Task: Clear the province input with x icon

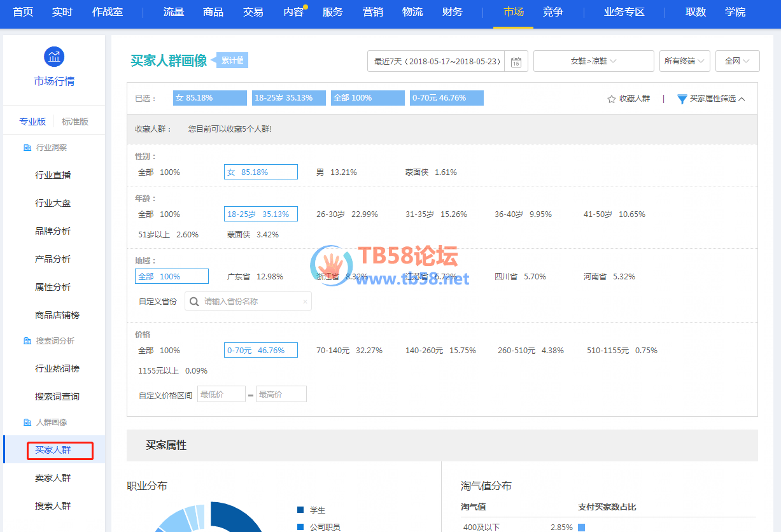Action: pyautogui.click(x=305, y=302)
